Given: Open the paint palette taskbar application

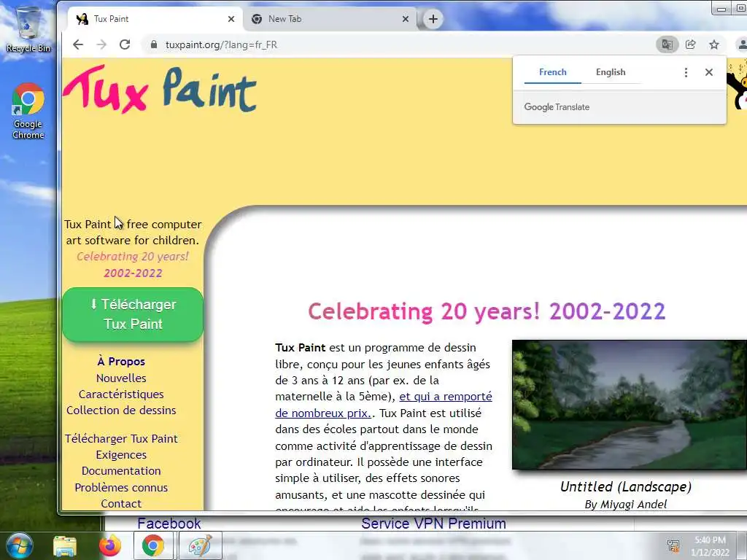Looking at the screenshot, I should click(200, 545).
